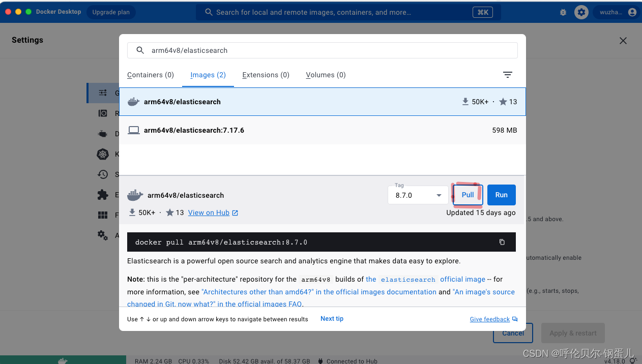Click the Next tip link
This screenshot has height=364, width=642.
click(332, 319)
